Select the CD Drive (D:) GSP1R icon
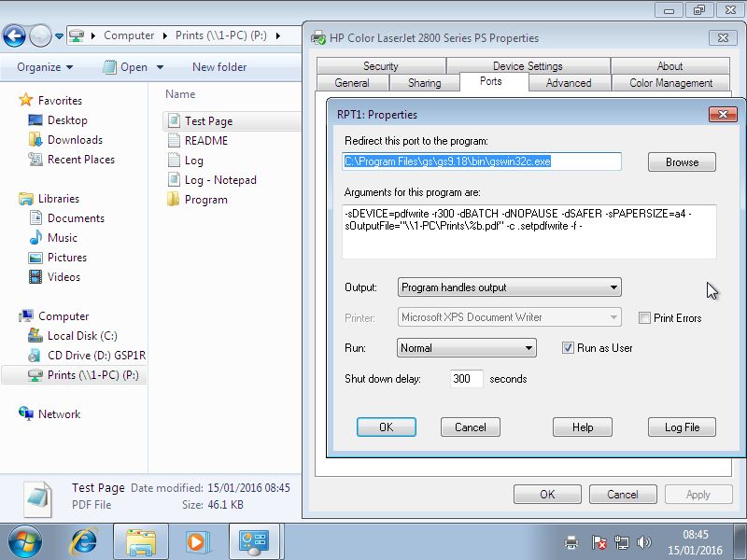The image size is (747, 560). (x=35, y=356)
